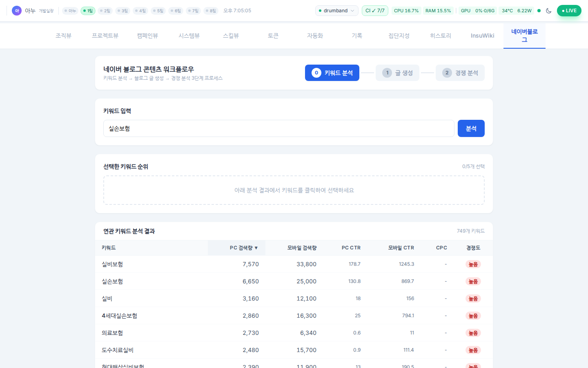The height and width of the screenshot is (368, 588).
Task: Sort by PC 검색량 column header
Action: (243, 248)
